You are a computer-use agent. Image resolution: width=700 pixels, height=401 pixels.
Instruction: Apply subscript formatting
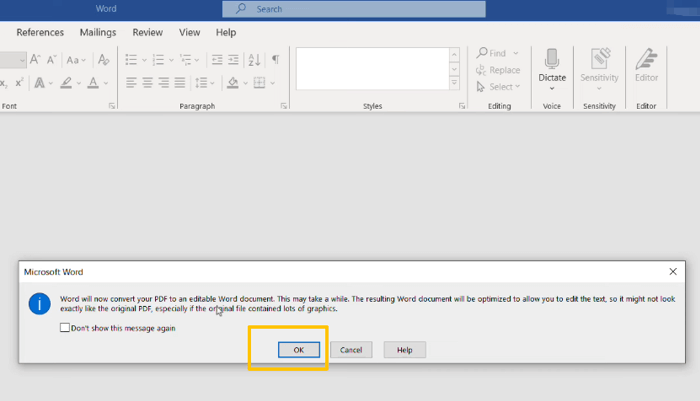[4, 83]
